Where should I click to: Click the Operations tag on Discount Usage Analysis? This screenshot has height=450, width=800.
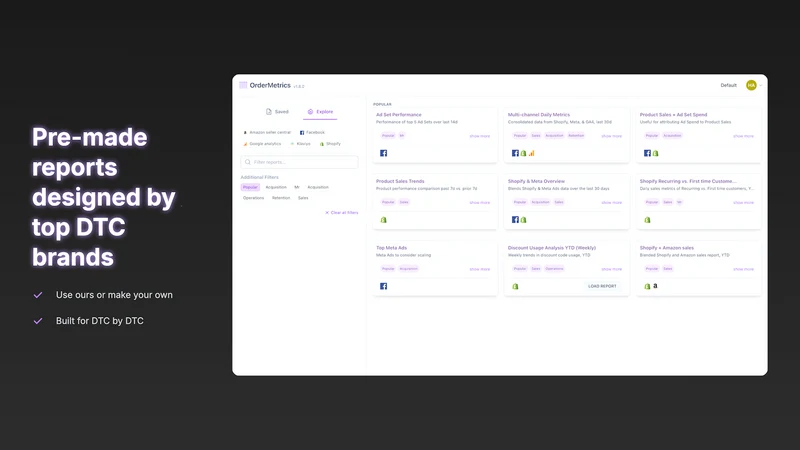(555, 269)
